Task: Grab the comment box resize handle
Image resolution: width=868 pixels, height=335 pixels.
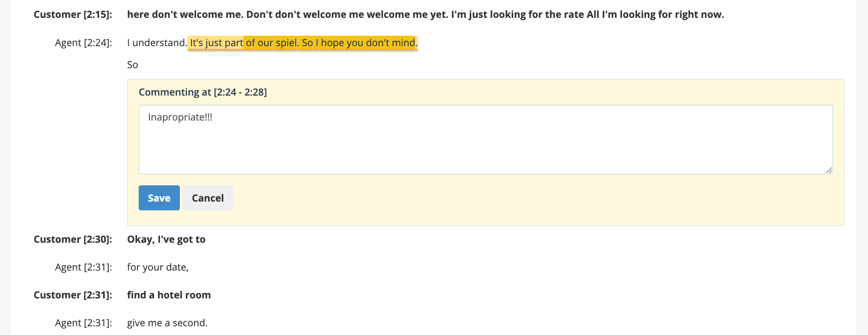Action: click(x=829, y=170)
